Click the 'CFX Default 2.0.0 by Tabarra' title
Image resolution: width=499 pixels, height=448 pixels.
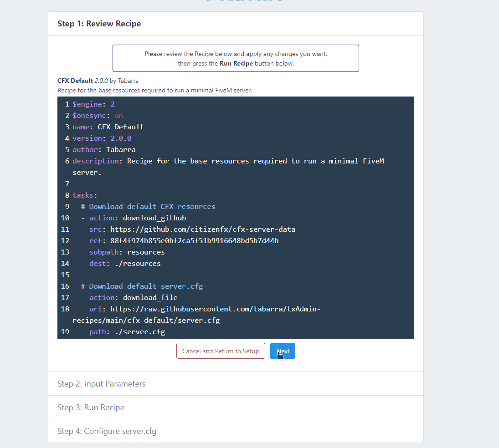[98, 81]
